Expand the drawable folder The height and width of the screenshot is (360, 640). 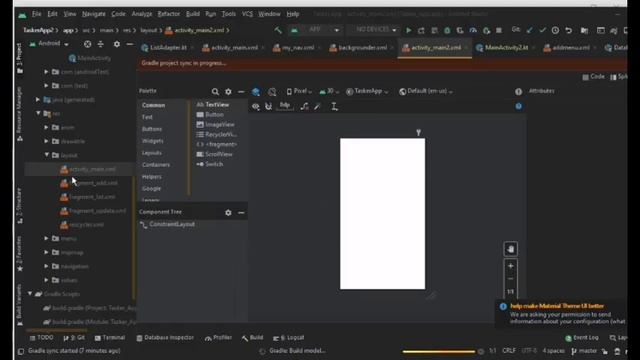(x=47, y=141)
